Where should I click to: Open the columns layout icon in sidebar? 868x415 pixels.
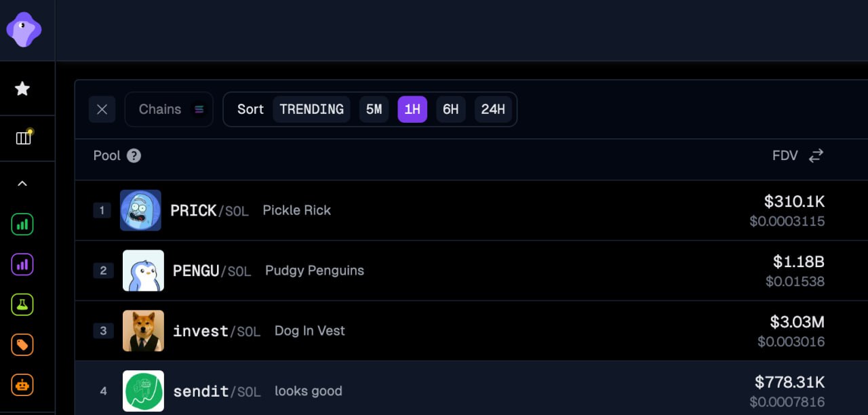pos(24,138)
